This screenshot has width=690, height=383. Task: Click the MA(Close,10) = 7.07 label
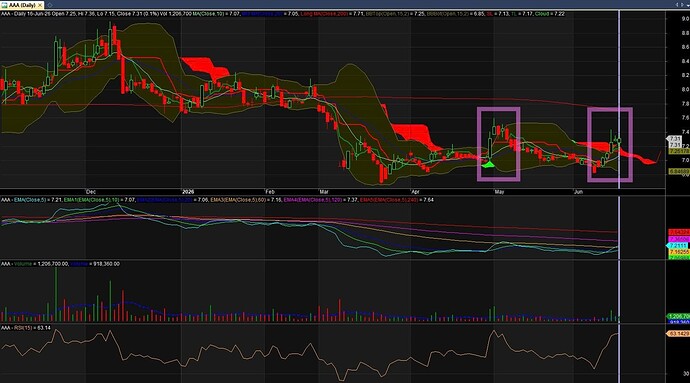(216, 14)
